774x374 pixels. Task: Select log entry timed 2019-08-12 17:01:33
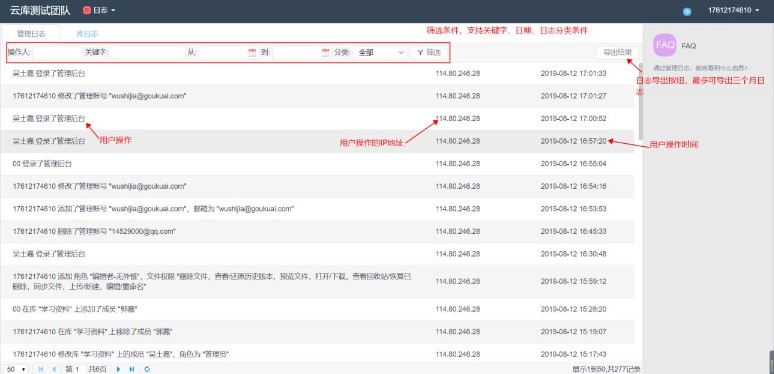coord(317,74)
